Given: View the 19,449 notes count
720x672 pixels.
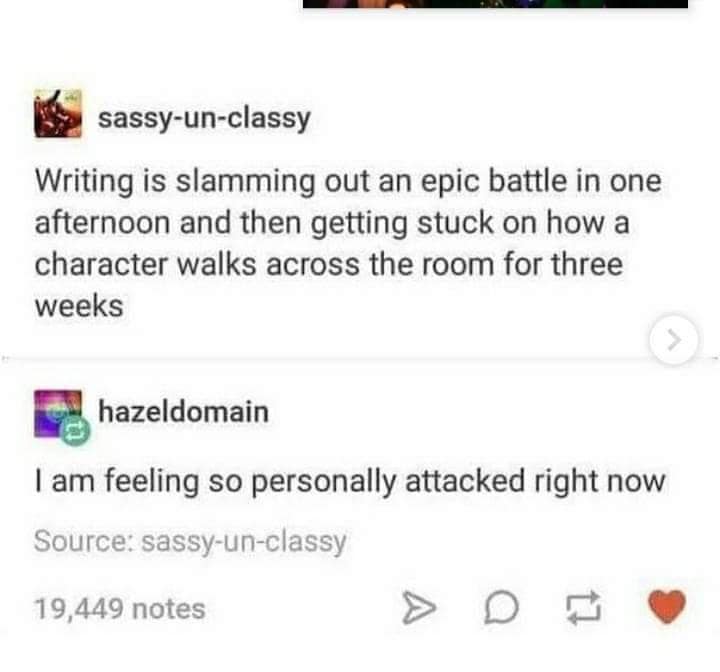Looking at the screenshot, I should [119, 609].
